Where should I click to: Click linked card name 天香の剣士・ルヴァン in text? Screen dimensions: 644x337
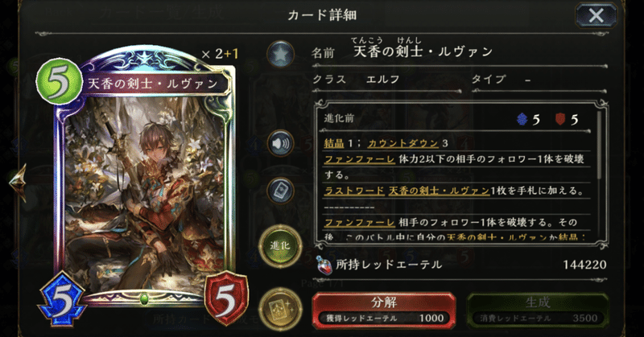[x=439, y=191]
